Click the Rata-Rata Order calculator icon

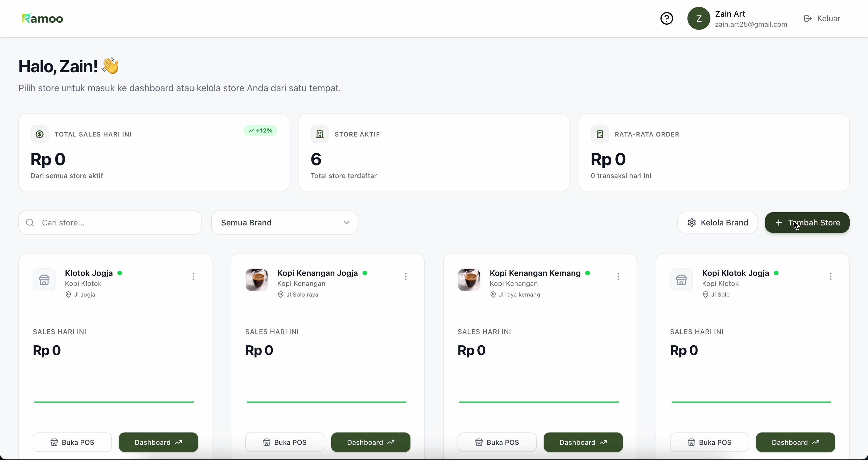tap(600, 135)
